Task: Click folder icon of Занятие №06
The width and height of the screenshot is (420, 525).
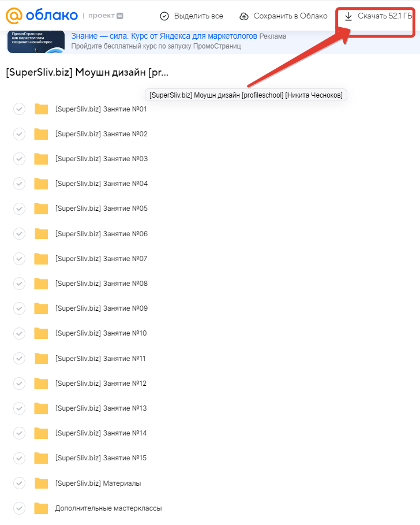Action: tap(41, 233)
